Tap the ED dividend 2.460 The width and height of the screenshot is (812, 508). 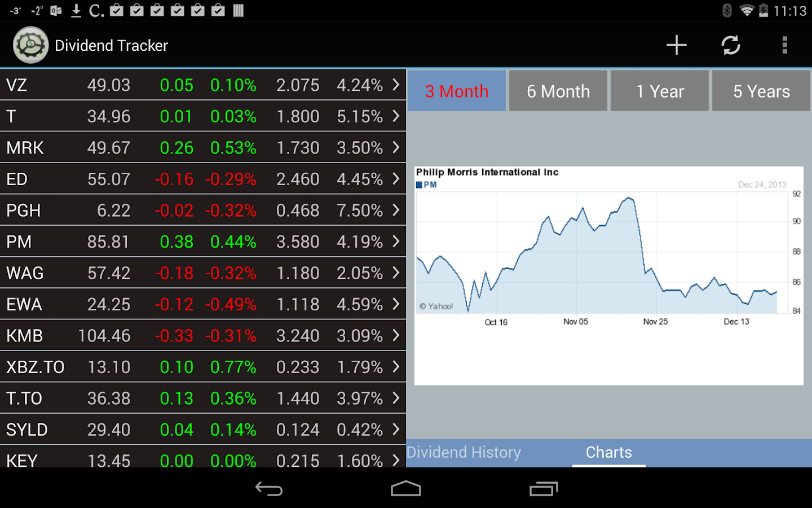[298, 179]
